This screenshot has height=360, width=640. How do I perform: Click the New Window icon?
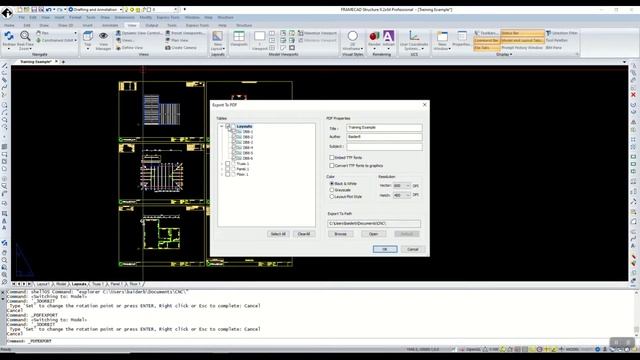(442, 36)
